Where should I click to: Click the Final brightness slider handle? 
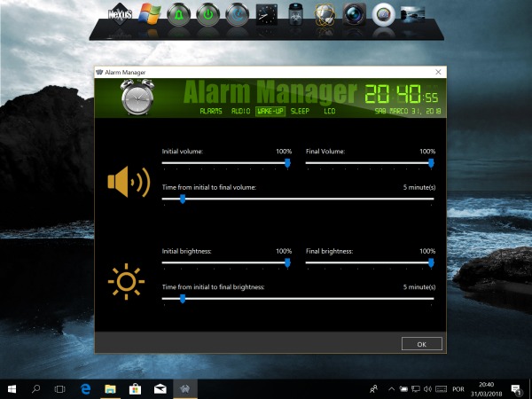pos(431,262)
